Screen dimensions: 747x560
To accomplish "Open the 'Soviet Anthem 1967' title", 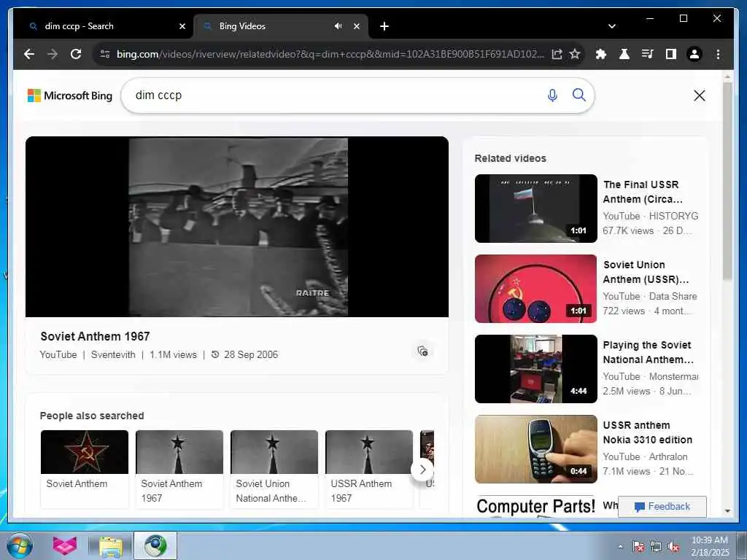I will [x=95, y=336].
